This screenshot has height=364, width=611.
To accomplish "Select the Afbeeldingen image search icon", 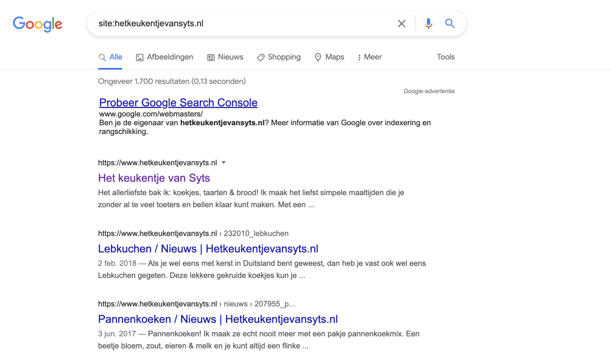I will coord(140,57).
